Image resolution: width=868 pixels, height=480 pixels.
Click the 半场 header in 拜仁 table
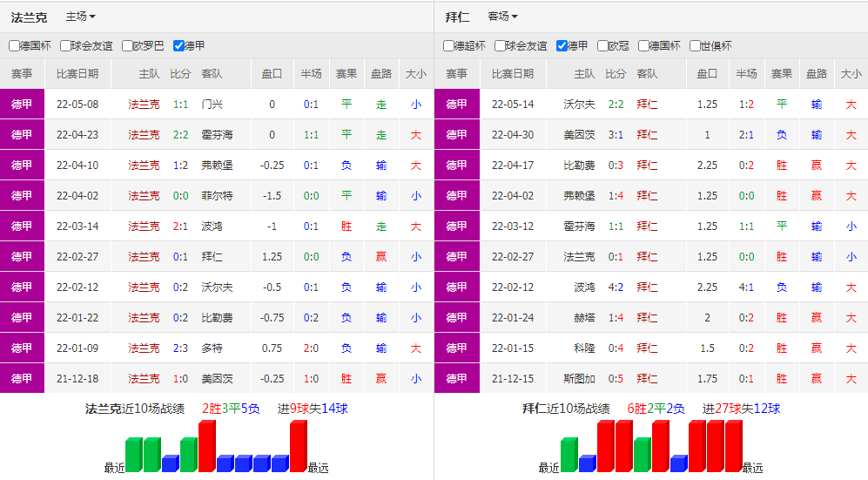tap(746, 74)
